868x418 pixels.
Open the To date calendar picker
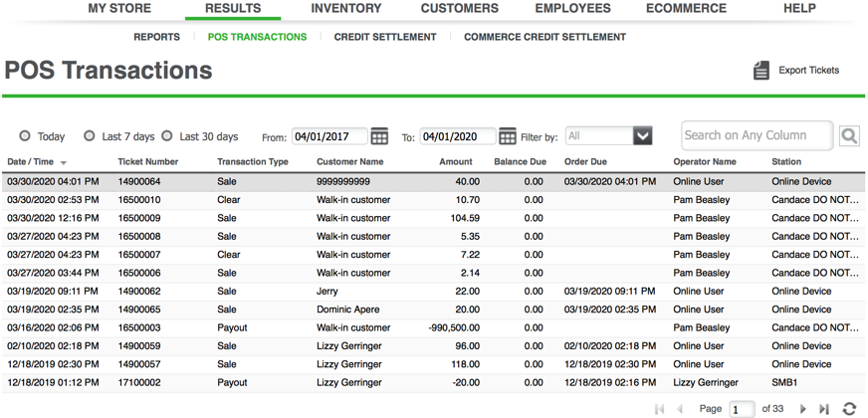click(x=507, y=136)
